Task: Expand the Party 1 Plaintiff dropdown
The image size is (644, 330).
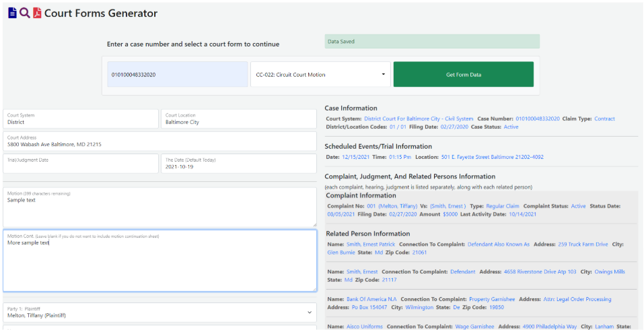Action: tap(159, 312)
